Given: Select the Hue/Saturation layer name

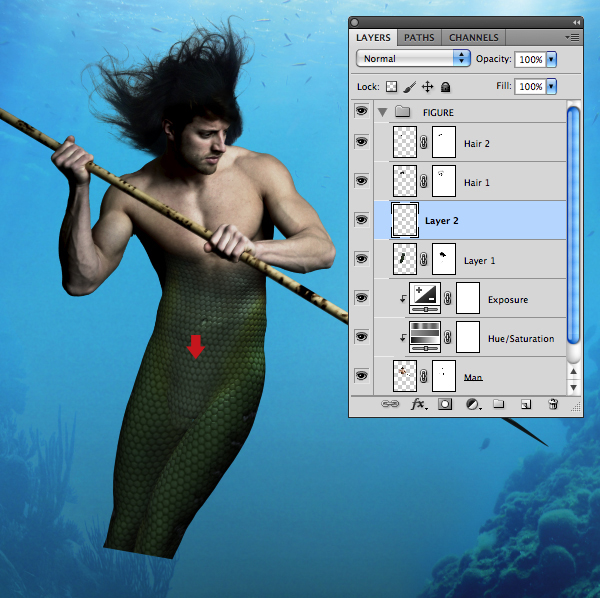Looking at the screenshot, I should point(521,339).
